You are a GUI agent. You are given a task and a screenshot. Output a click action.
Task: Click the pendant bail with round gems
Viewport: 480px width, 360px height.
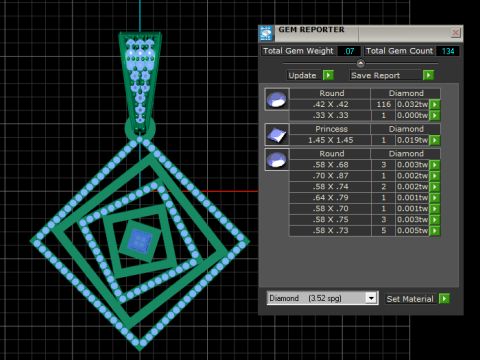click(140, 82)
